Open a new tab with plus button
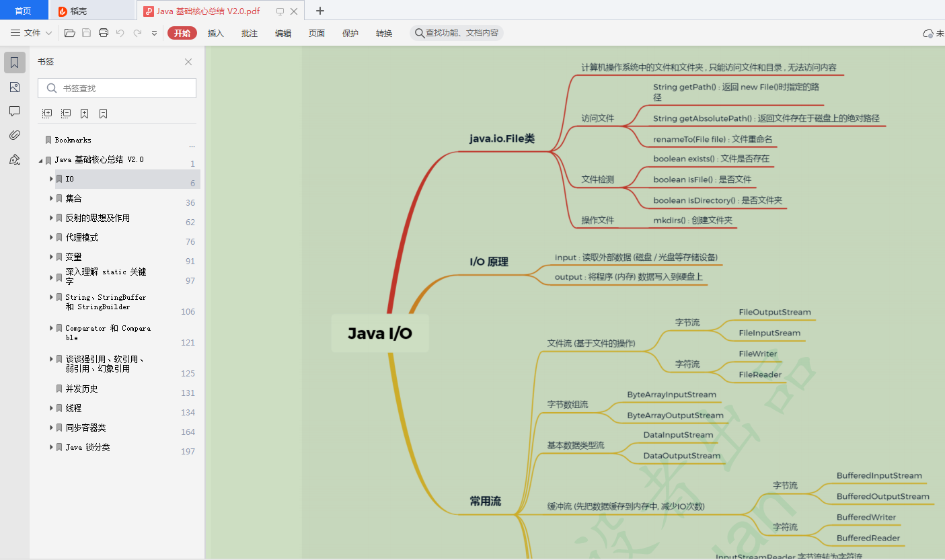Viewport: 945px width, 560px height. tap(319, 11)
